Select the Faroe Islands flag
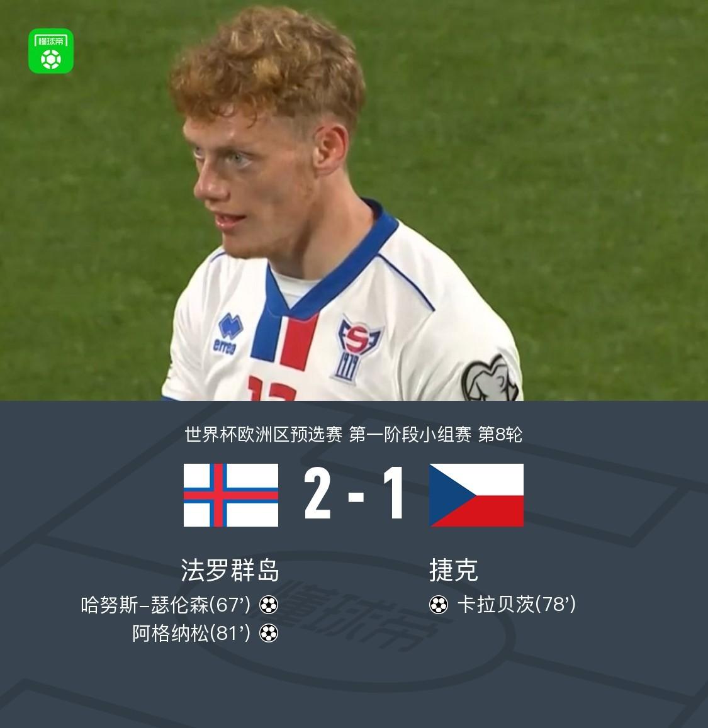The width and height of the screenshot is (708, 728). pyautogui.click(x=231, y=495)
